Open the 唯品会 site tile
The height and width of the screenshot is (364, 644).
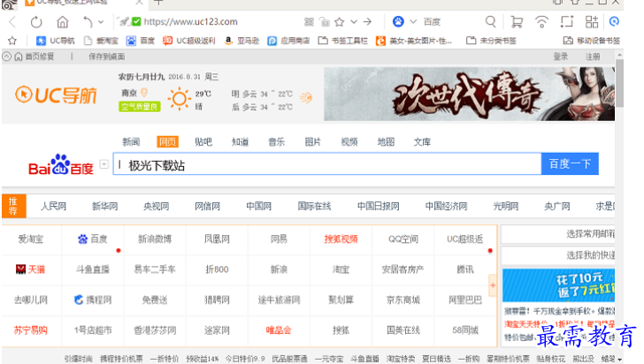(x=279, y=330)
